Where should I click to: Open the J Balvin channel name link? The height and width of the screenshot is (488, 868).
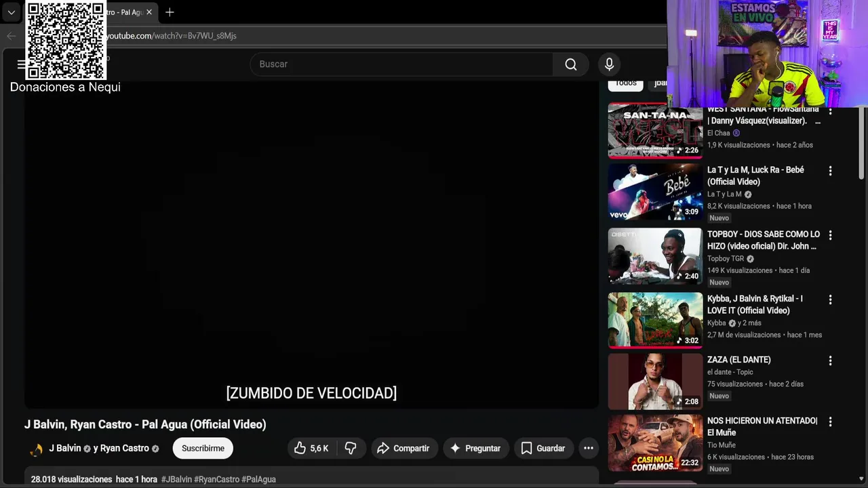(65, 448)
